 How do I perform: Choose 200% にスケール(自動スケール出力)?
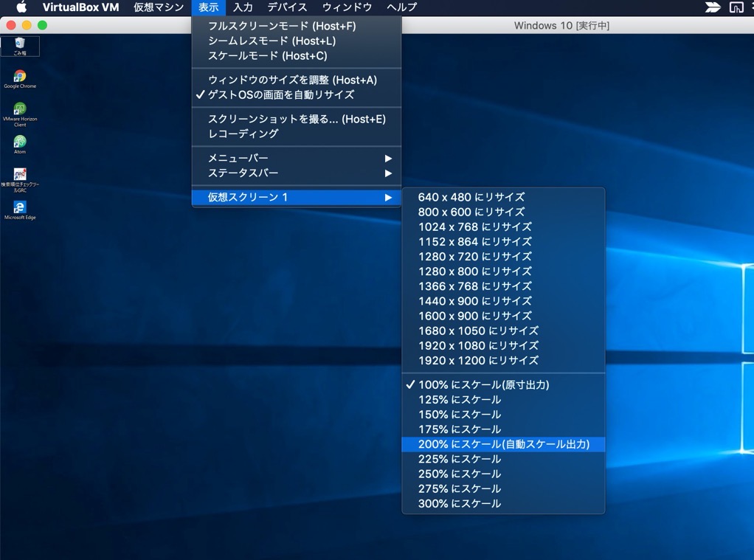point(503,444)
